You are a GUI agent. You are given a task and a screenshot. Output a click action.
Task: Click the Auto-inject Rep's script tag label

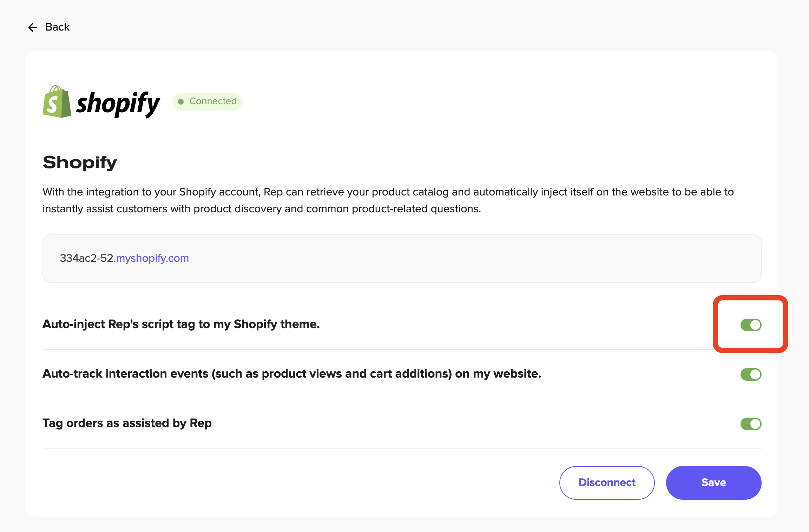(181, 324)
